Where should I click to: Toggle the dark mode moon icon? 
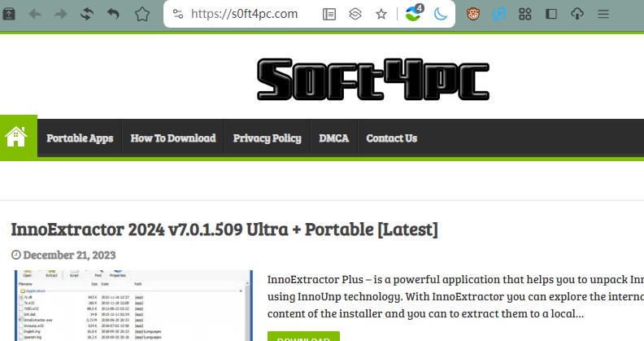[x=440, y=15]
